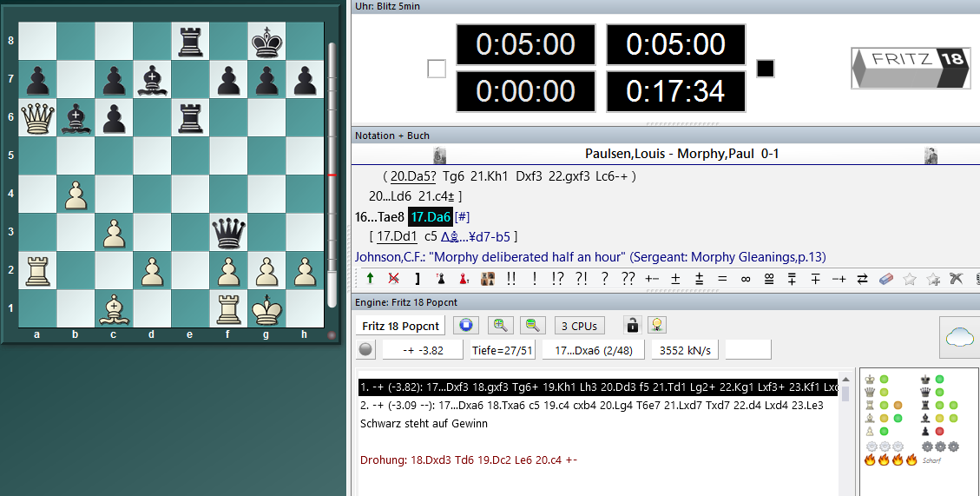The height and width of the screenshot is (496, 980).
Task: Select the infinity unclear position symbol
Action: [x=745, y=279]
